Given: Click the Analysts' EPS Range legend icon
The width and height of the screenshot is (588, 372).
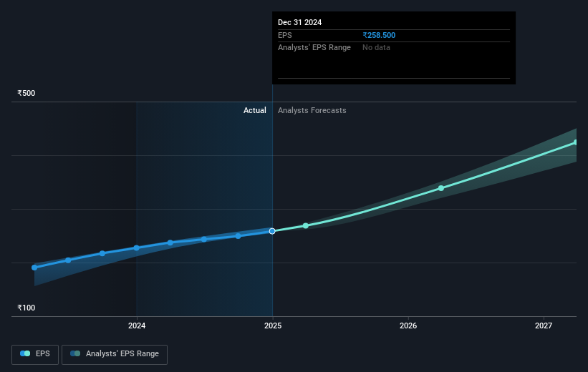Looking at the screenshot, I should [75, 353].
